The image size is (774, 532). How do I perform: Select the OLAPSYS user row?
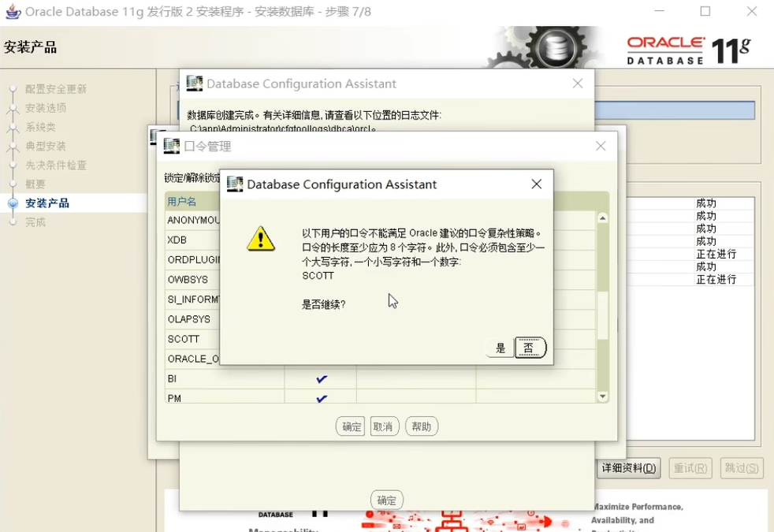pos(193,318)
